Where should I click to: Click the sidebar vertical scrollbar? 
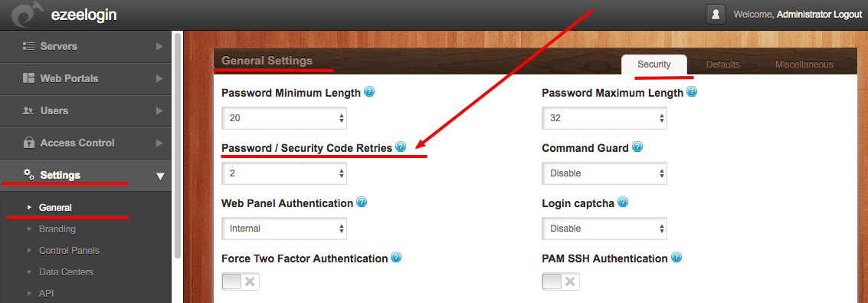pyautogui.click(x=177, y=145)
